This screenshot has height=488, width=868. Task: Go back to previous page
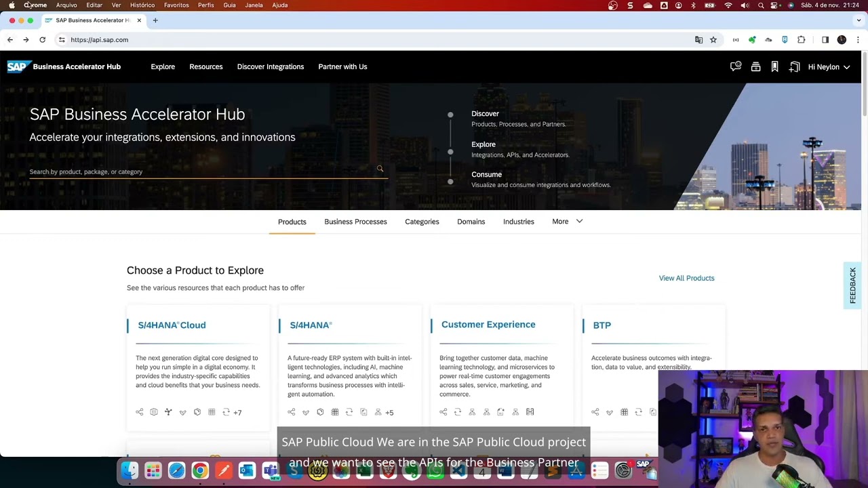10,40
